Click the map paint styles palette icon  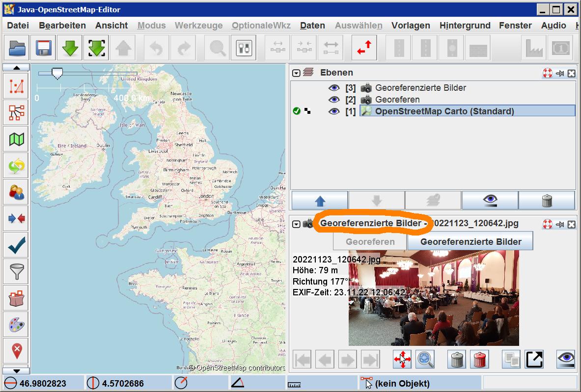[x=17, y=324]
